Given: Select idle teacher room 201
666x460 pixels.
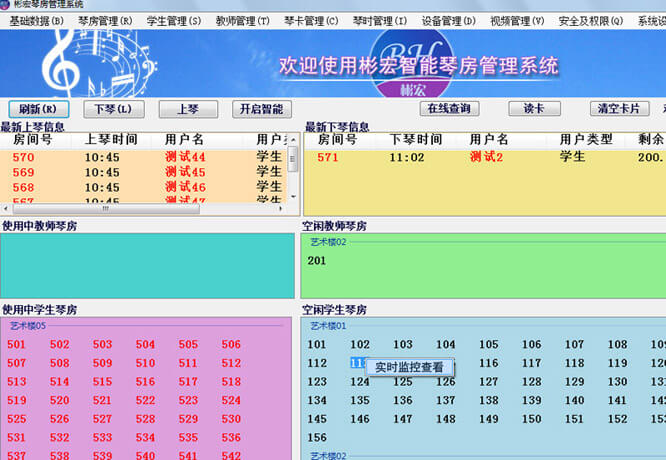Looking at the screenshot, I should click(317, 261).
